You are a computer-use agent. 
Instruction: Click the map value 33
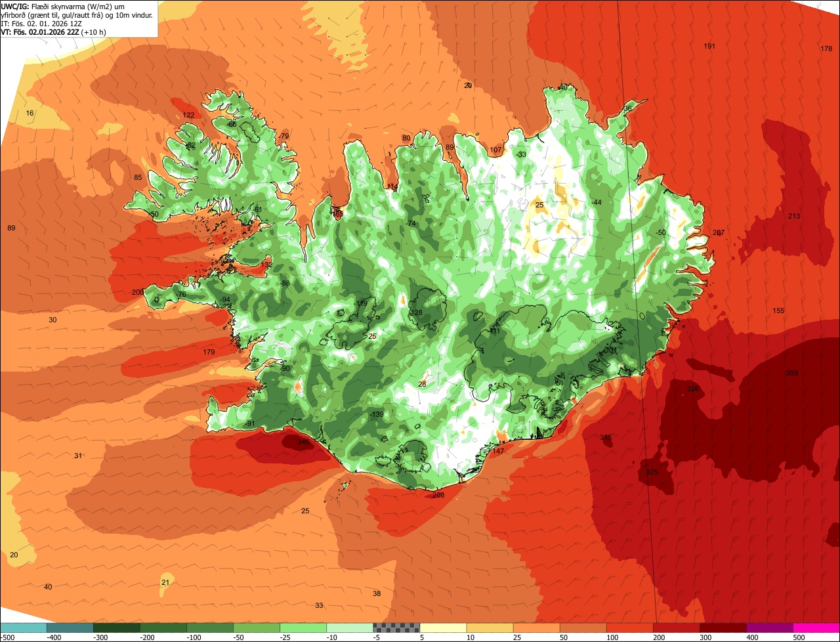[x=319, y=605]
